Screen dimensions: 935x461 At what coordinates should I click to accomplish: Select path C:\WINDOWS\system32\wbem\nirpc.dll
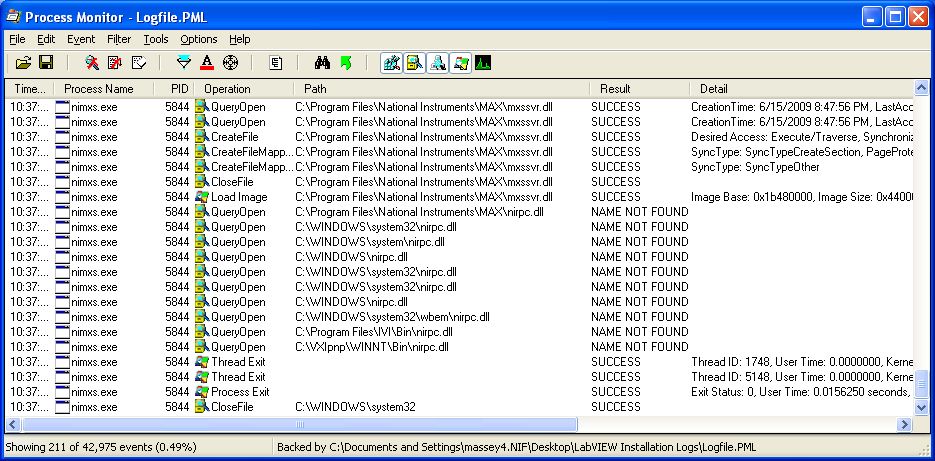392,317
